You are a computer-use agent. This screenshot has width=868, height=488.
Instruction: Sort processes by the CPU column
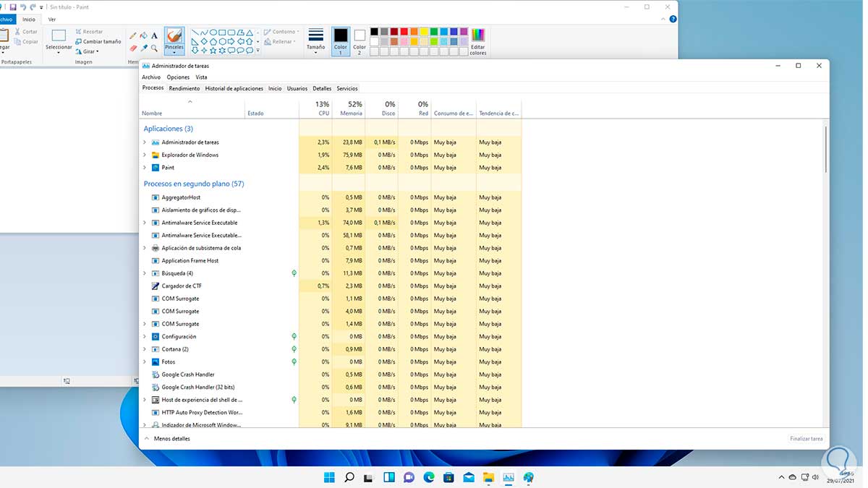pos(315,108)
